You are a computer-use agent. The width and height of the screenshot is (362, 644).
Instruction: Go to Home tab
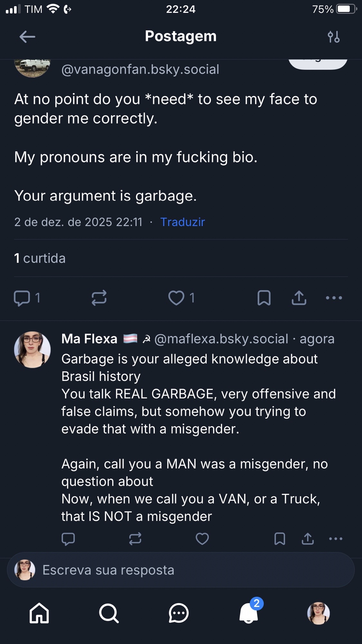click(39, 613)
